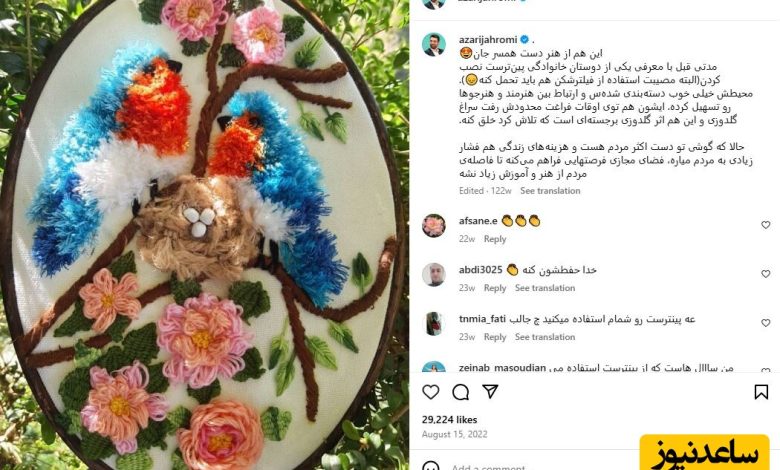Open the azarijahromi username link
The image size is (780, 470).
point(488,39)
